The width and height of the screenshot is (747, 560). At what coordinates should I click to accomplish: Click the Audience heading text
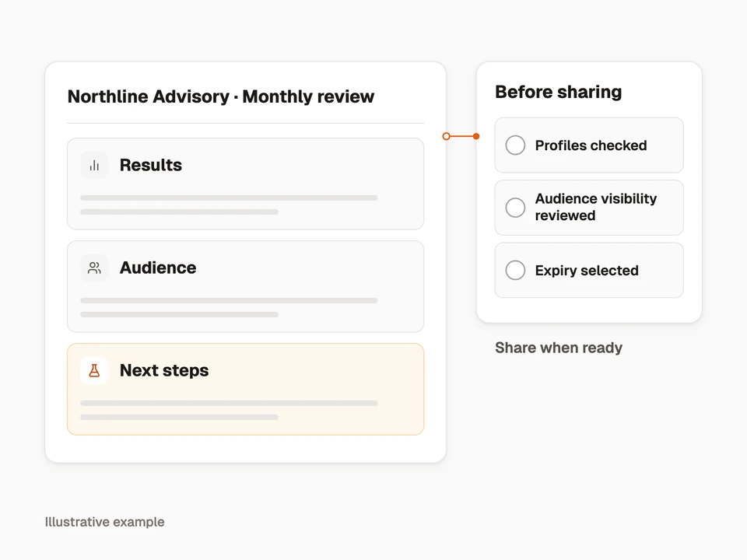tap(158, 268)
